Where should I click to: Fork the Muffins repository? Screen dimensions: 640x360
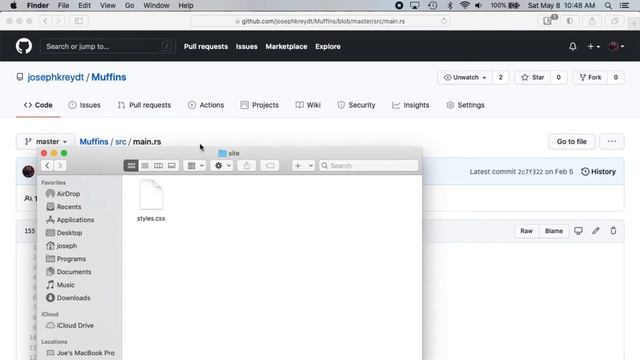click(x=590, y=77)
